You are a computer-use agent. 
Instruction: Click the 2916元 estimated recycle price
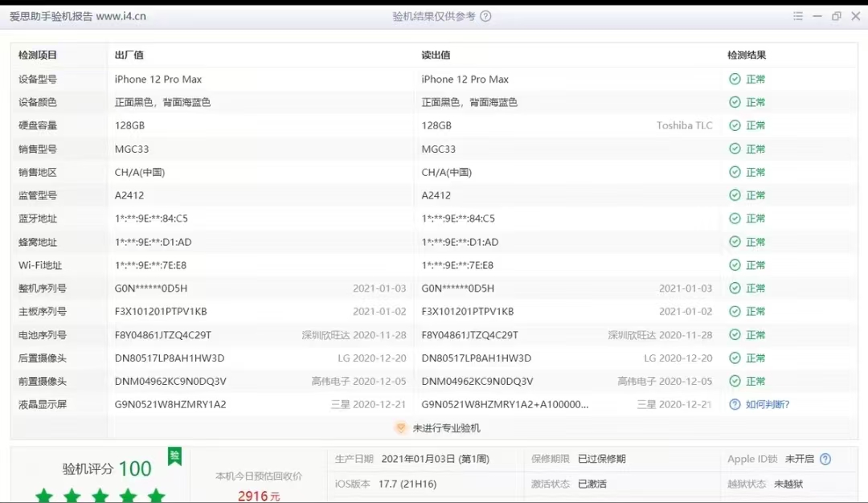(259, 496)
